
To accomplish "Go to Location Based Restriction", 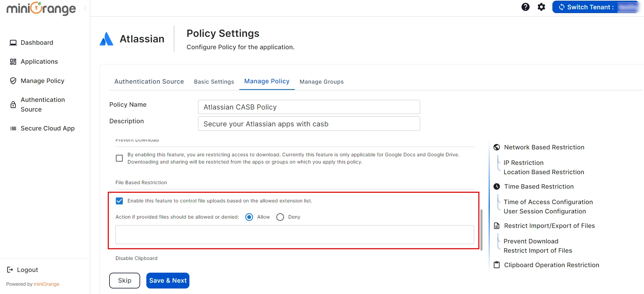I will pos(544,172).
